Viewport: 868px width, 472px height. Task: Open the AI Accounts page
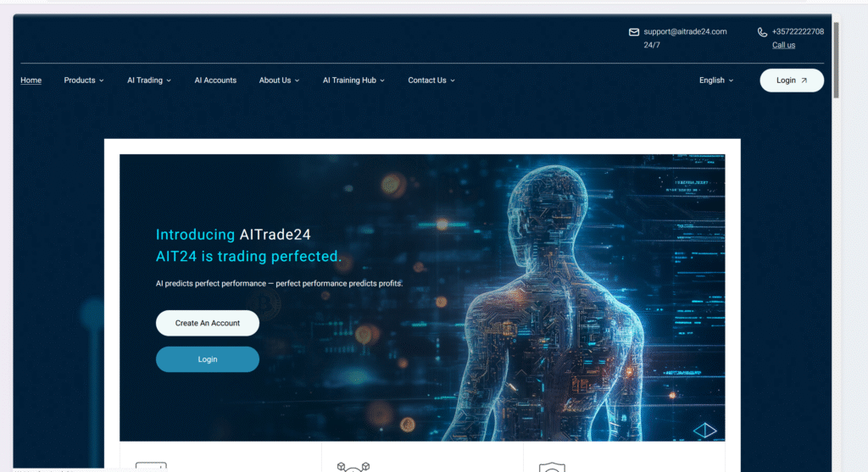[x=215, y=81]
